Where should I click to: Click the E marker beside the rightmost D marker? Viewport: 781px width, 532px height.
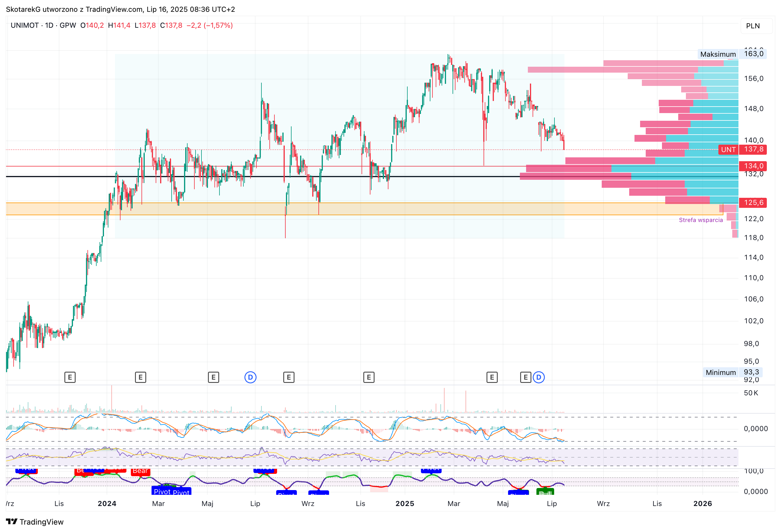[x=525, y=377]
